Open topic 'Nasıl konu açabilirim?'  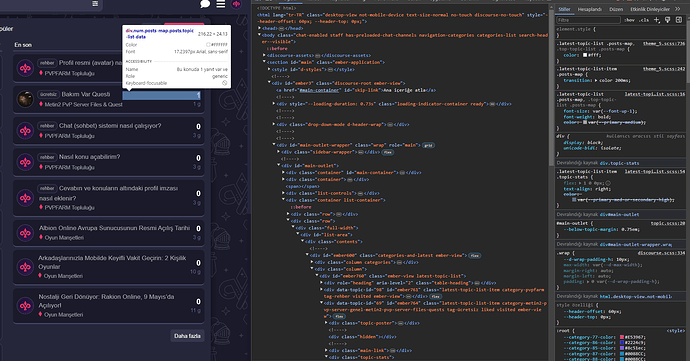coord(89,157)
